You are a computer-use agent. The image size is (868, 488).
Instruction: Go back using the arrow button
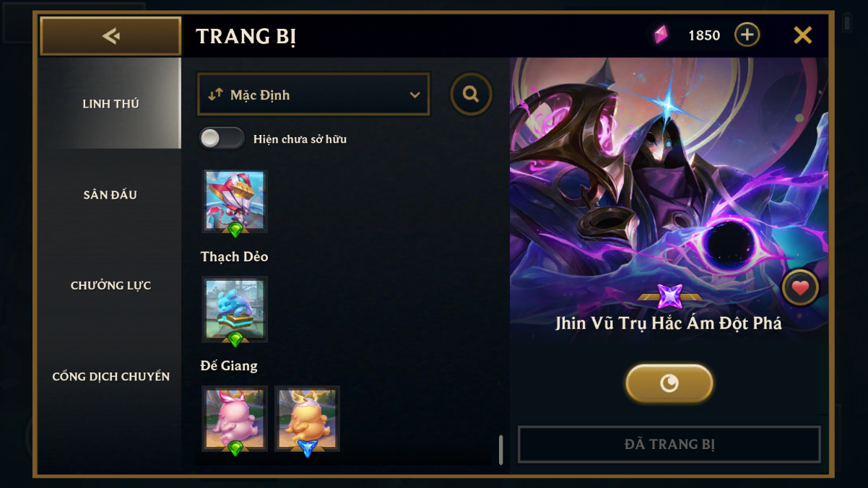point(110,36)
